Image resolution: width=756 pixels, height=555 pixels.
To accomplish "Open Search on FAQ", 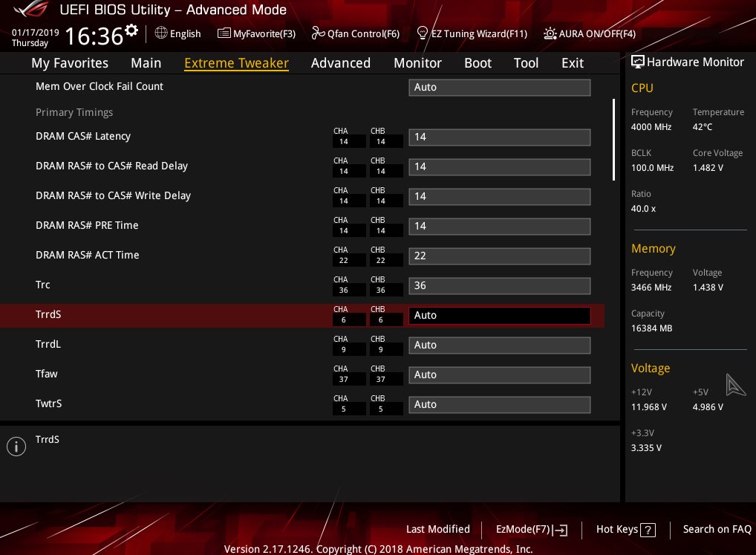I will click(x=717, y=529).
